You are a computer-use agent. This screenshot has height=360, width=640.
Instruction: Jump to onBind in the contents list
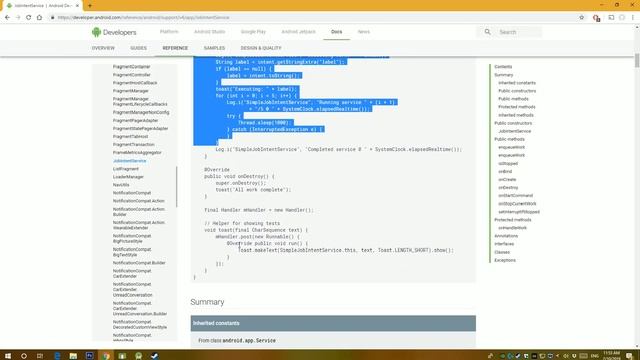[505, 171]
